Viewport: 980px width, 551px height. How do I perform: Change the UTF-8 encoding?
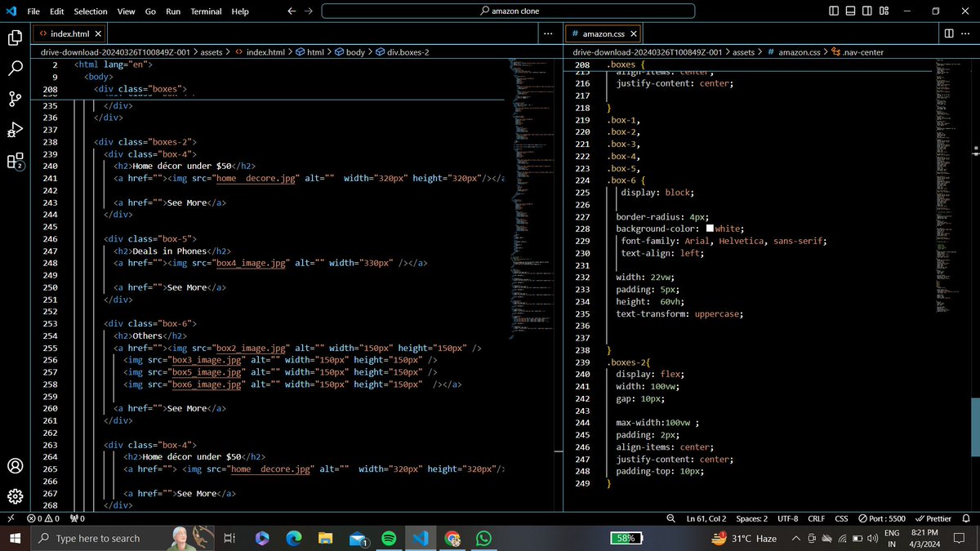pos(788,518)
